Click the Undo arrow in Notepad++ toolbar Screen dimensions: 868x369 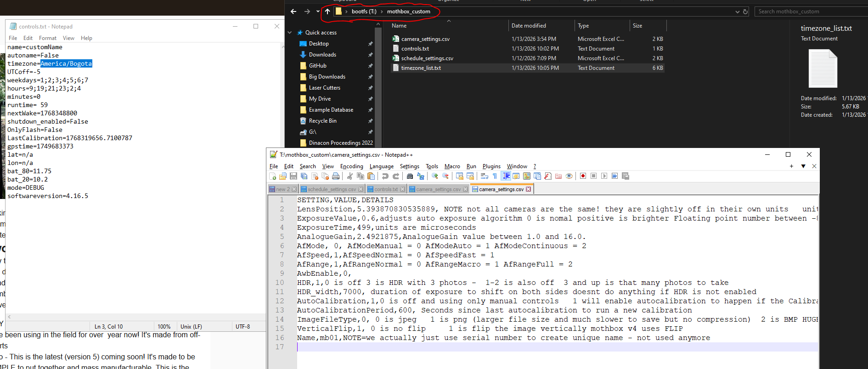tap(385, 176)
